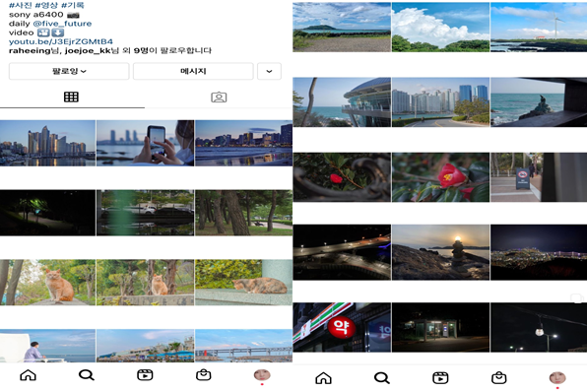587x392 pixels.
Task: Open the youtu.be/J3EjrZGMtB4 link
Action: click(x=61, y=41)
